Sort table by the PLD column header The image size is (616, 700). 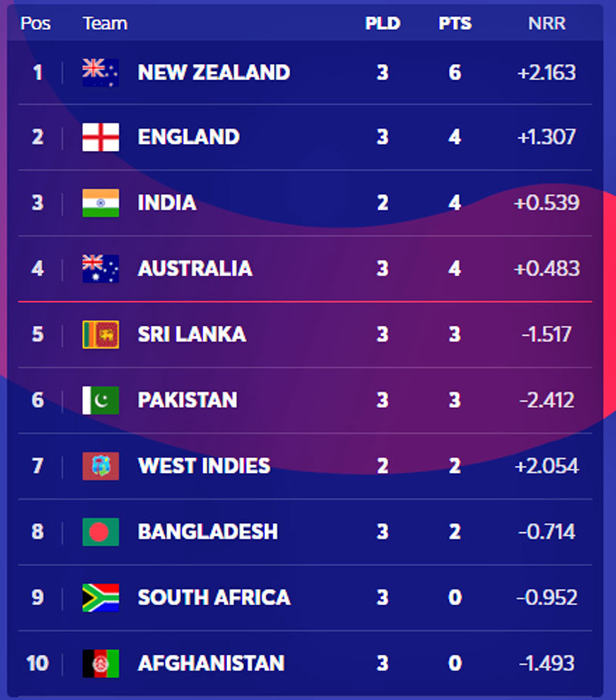point(383,23)
